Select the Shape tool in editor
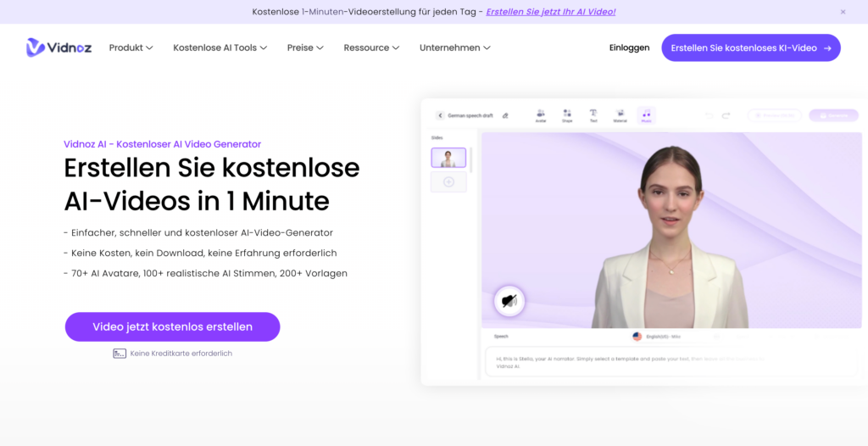868x446 pixels. [567, 115]
